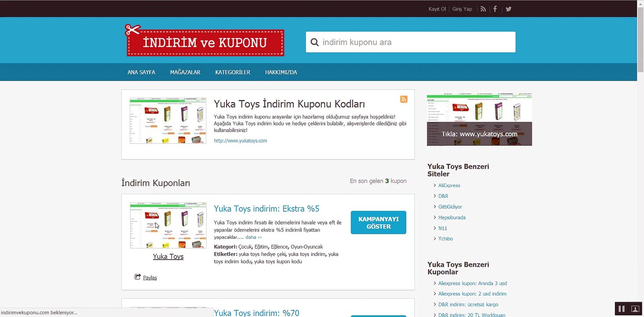The image size is (644, 317).
Task: Open coupon title Yuka Toys indirim: Ekstra %5
Action: point(267,209)
